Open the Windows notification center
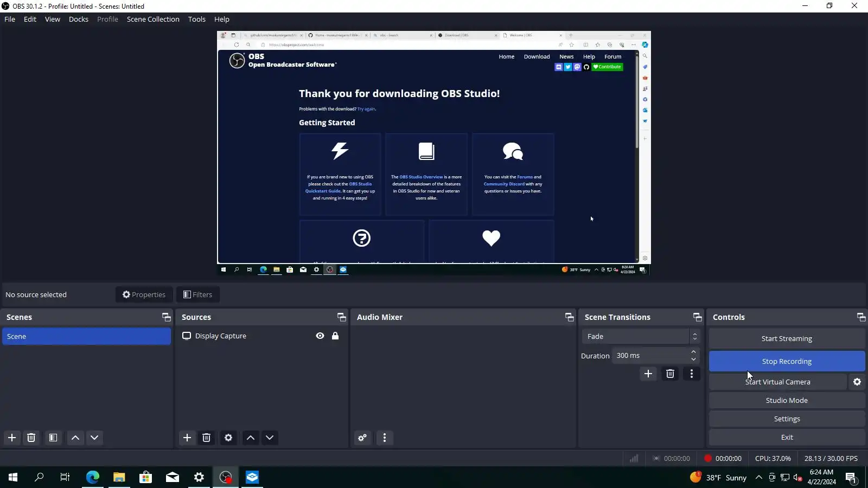This screenshot has width=868, height=488. 851,477
